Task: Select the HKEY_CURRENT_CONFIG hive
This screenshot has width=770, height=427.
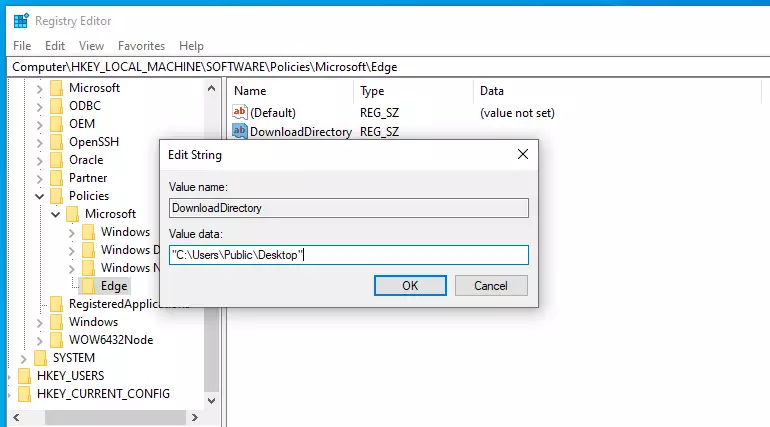Action: pyautogui.click(x=103, y=394)
